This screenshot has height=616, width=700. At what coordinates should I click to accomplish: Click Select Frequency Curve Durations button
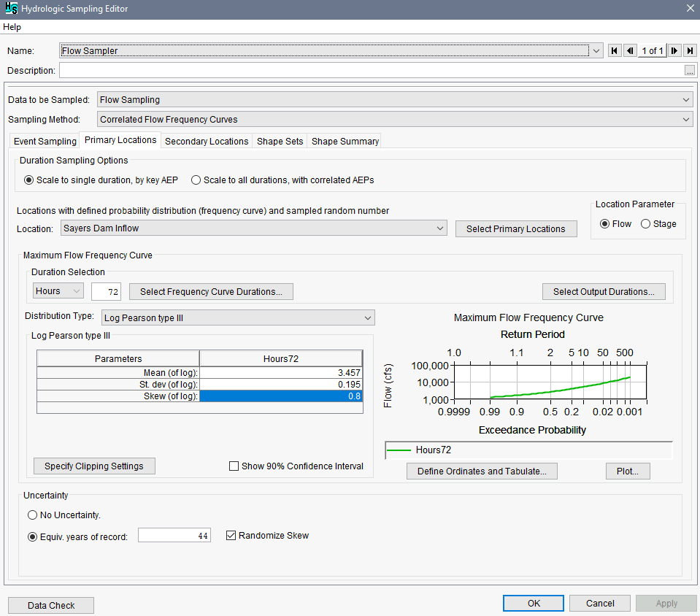[211, 291]
